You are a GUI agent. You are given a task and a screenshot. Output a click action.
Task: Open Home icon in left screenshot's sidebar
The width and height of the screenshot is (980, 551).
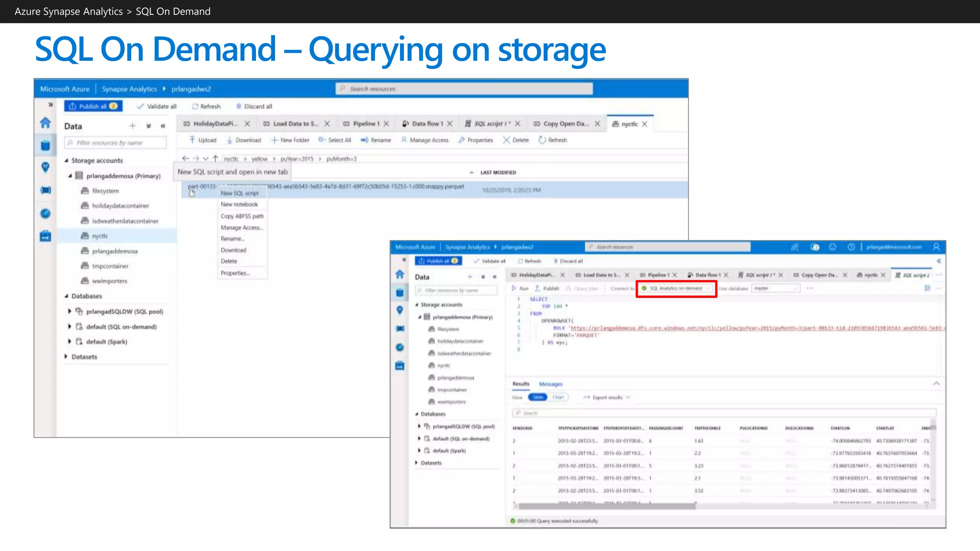(x=45, y=123)
